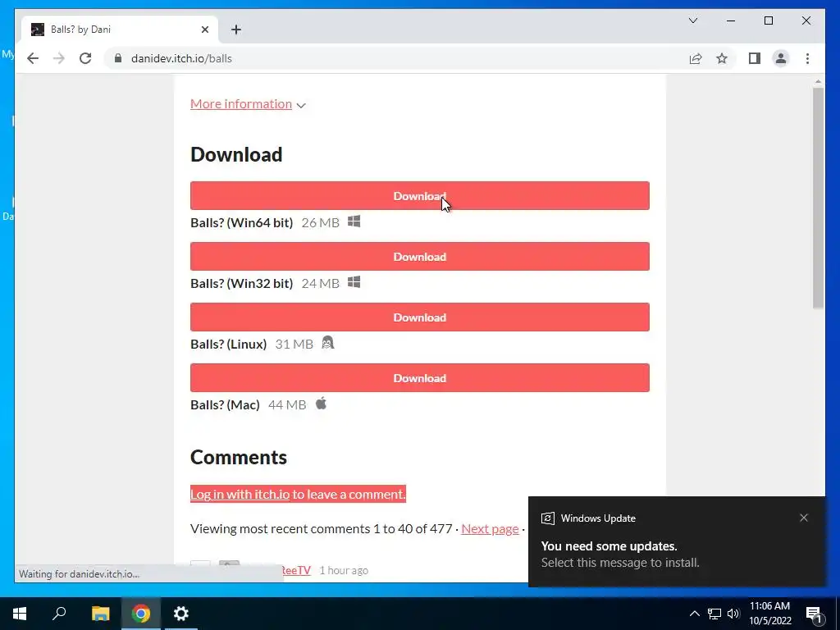Download the Balls? Linux build
The width and height of the screenshot is (840, 630).
[419, 317]
